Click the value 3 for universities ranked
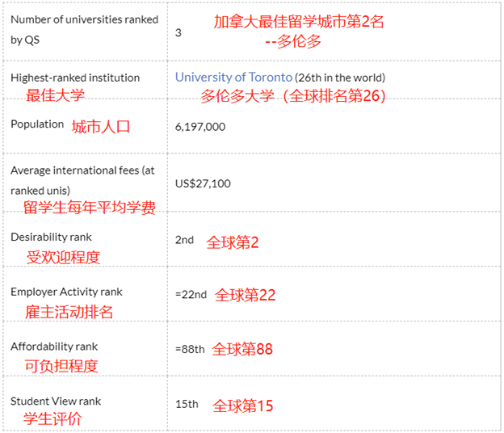 click(178, 33)
